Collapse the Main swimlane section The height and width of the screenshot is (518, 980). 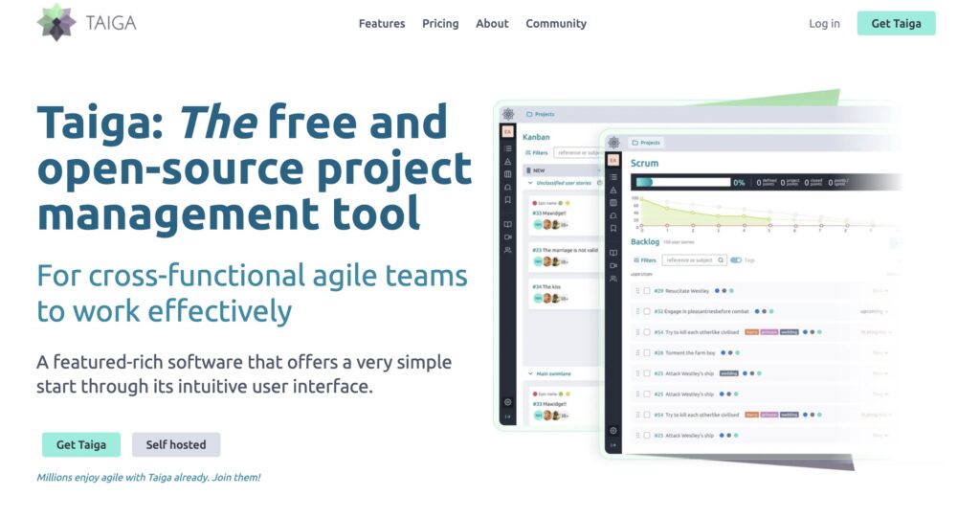(x=530, y=374)
